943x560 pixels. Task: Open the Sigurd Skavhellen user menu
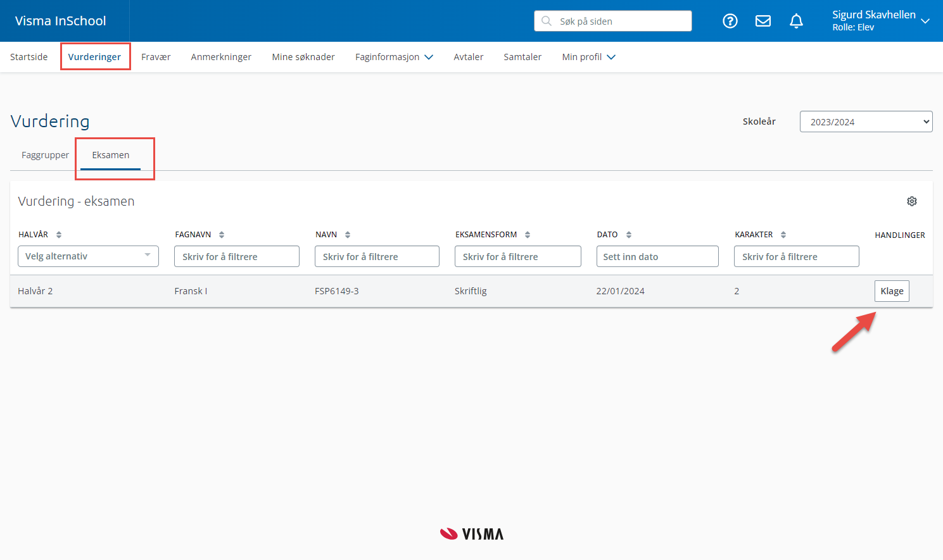pyautogui.click(x=881, y=21)
